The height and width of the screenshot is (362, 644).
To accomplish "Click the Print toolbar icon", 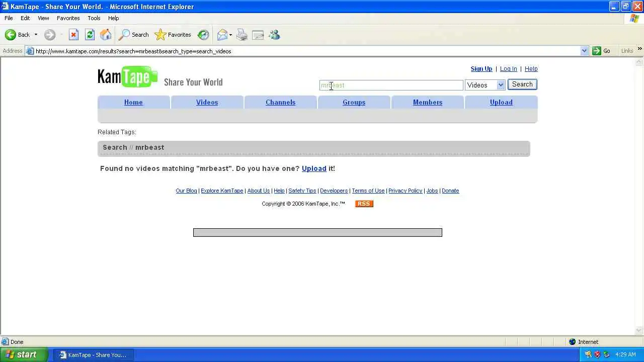I will pos(242,35).
